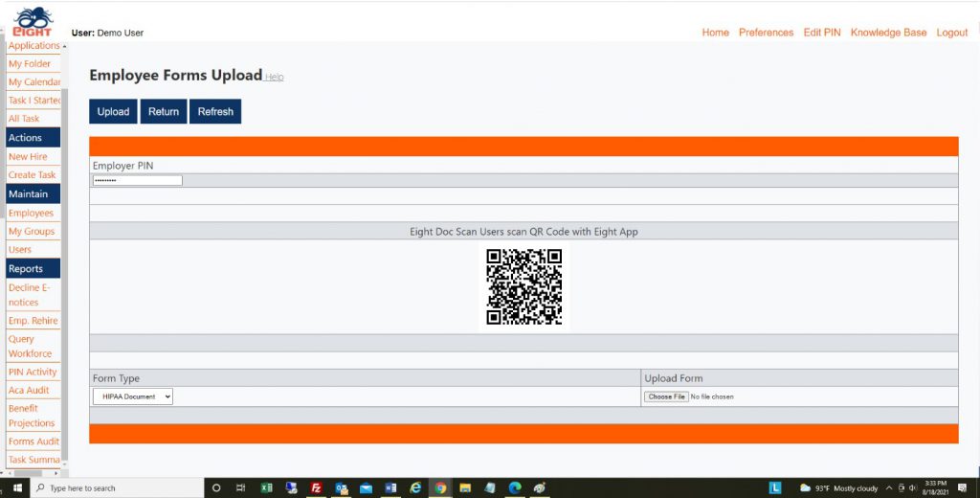Open Employees in the sidebar
Image resolution: width=980 pixels, height=498 pixels.
[33, 213]
